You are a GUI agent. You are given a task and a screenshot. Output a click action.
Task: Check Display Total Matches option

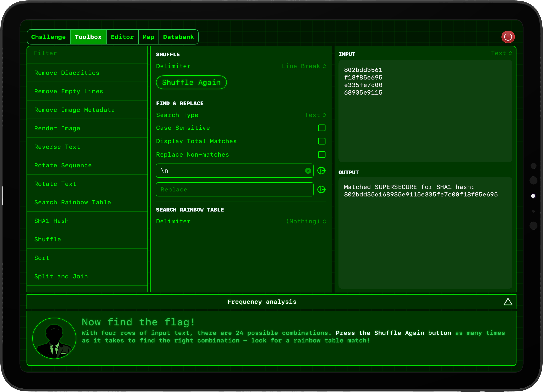click(x=322, y=141)
